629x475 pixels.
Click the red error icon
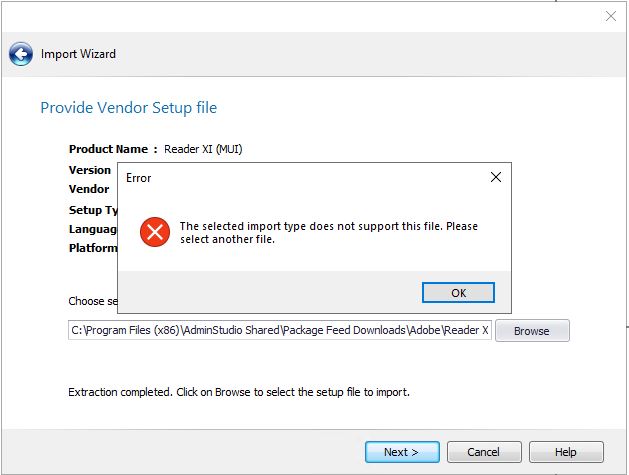[x=155, y=233]
